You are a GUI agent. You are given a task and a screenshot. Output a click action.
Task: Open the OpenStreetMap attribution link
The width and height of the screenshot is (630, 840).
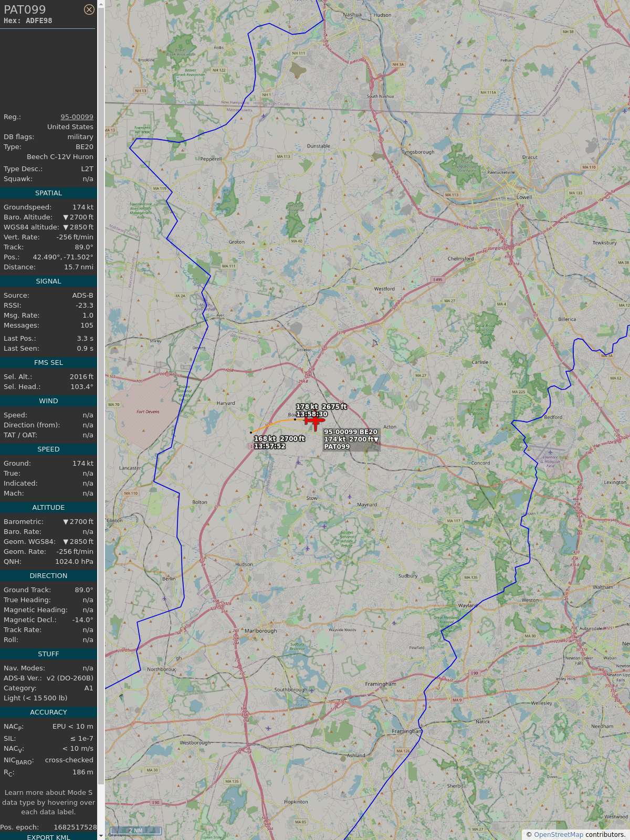point(559,834)
